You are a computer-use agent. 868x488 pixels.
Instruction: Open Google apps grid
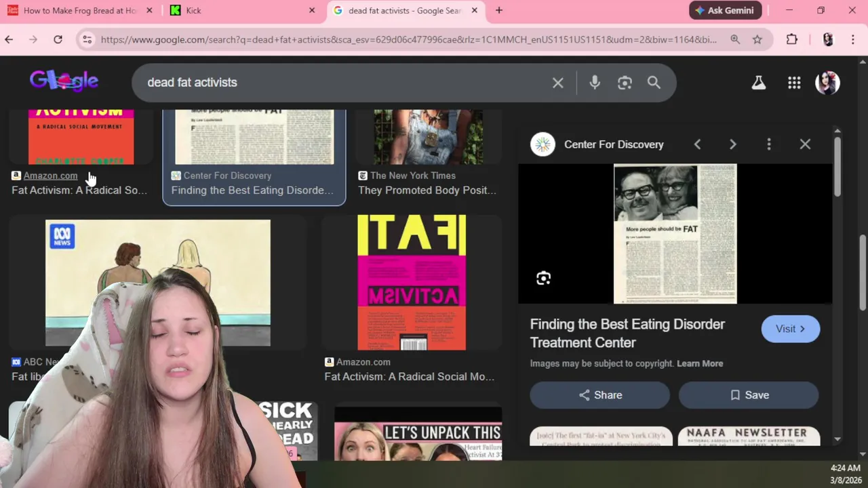pyautogui.click(x=794, y=83)
